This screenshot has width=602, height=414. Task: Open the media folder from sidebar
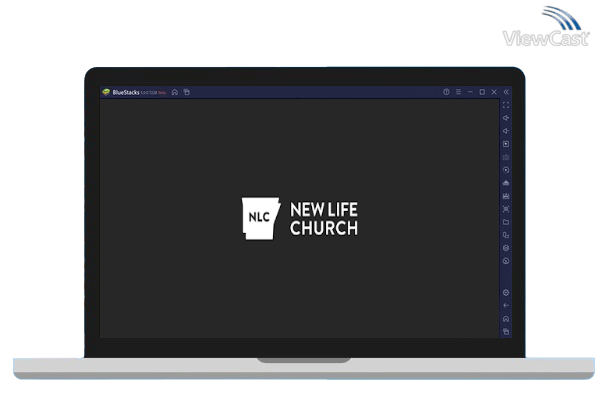(x=506, y=222)
